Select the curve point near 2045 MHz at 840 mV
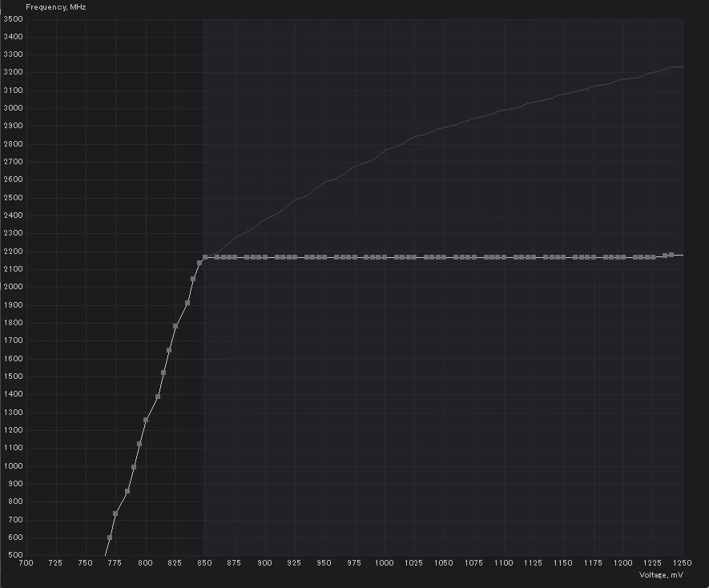The height and width of the screenshot is (588, 709). pyautogui.click(x=193, y=279)
